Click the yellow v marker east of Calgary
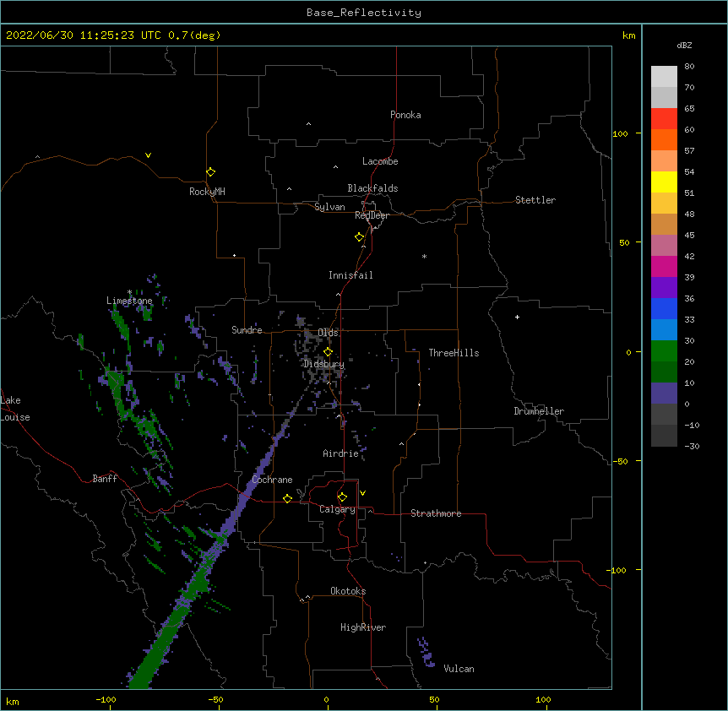728x711 pixels. (362, 493)
